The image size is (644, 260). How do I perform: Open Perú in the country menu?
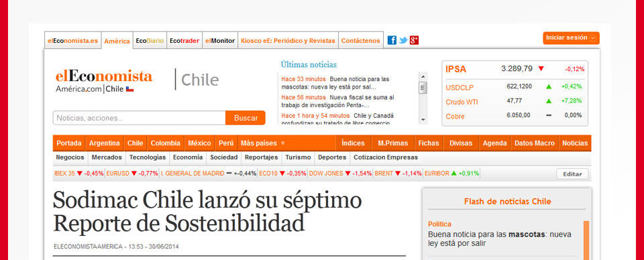point(226,143)
